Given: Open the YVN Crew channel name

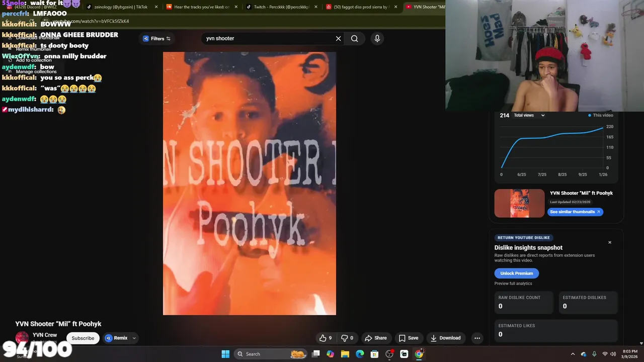Looking at the screenshot, I should click(45, 335).
